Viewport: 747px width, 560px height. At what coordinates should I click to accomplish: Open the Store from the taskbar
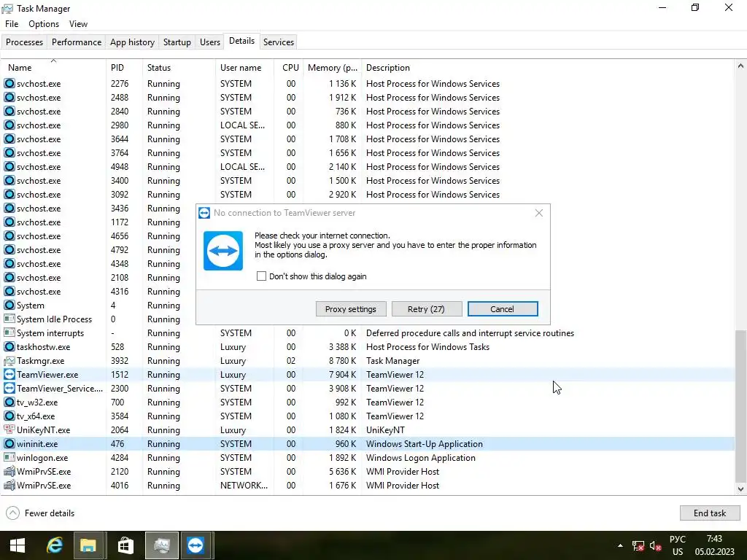(x=125, y=545)
